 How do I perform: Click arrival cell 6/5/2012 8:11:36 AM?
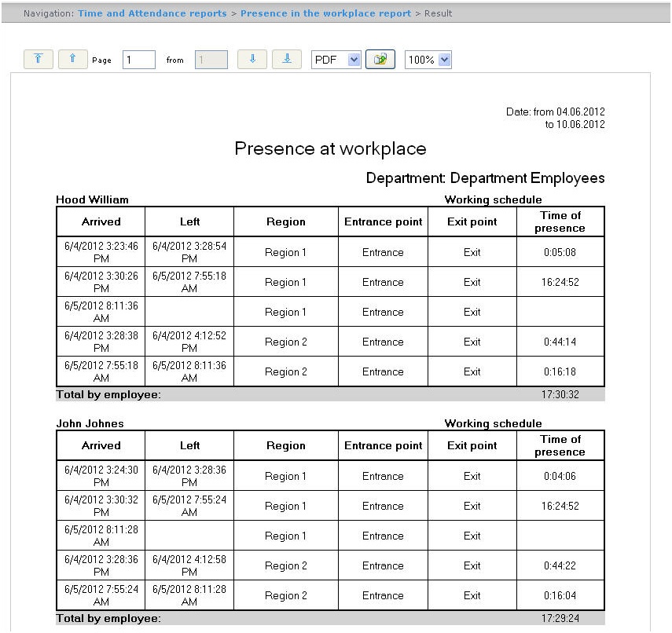click(101, 312)
